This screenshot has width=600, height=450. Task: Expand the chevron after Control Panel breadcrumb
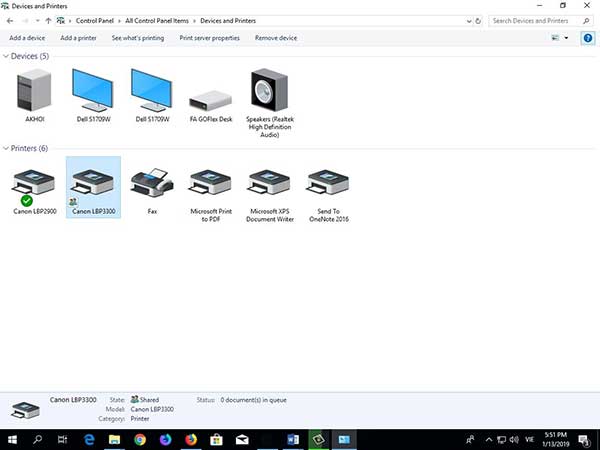119,21
